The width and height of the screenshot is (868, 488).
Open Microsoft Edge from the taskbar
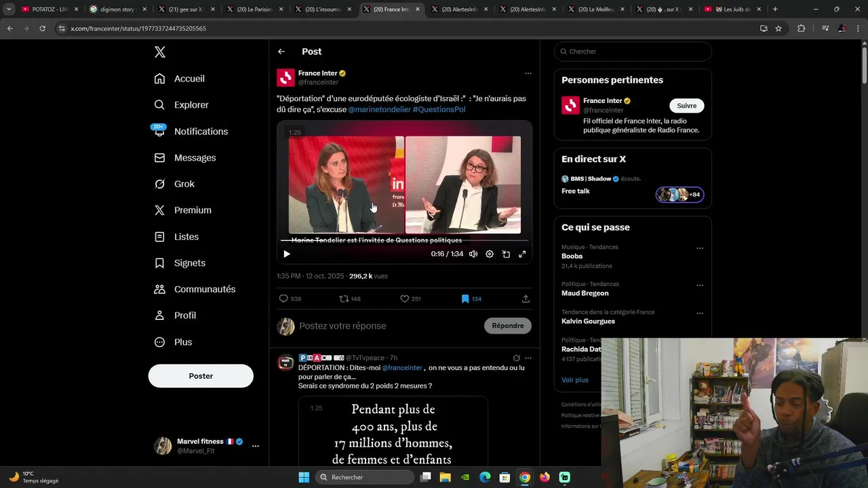(485, 477)
